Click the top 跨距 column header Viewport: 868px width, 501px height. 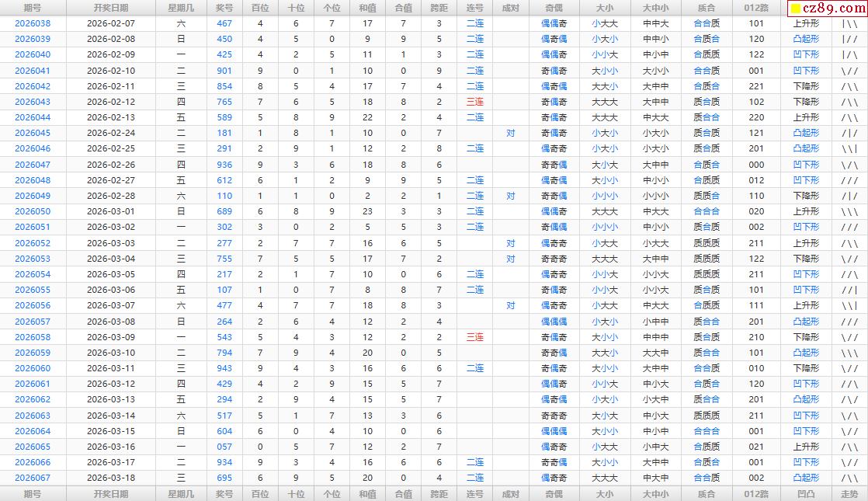tap(439, 8)
